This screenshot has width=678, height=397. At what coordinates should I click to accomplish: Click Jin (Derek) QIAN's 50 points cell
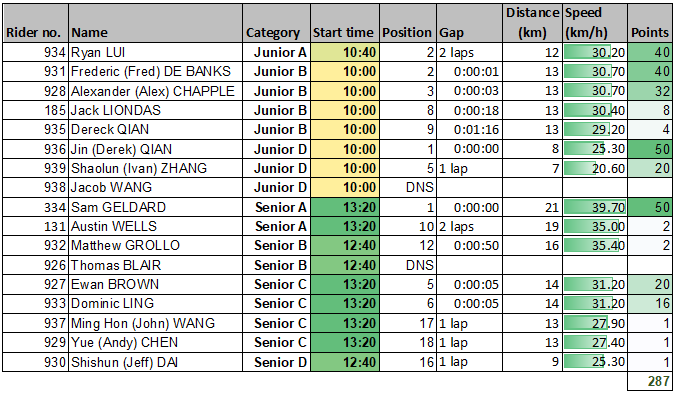pyautogui.click(x=650, y=149)
